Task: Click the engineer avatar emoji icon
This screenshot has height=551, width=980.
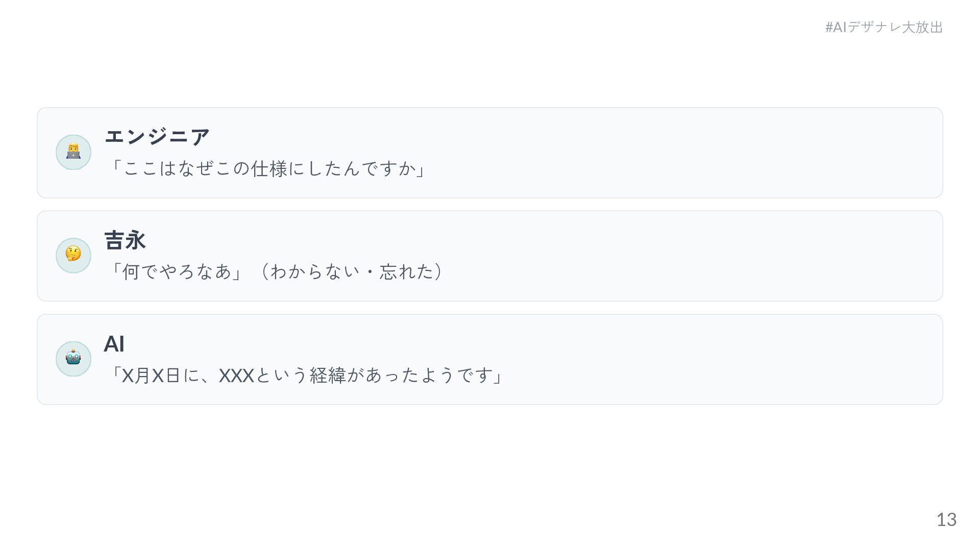Action: (x=73, y=152)
